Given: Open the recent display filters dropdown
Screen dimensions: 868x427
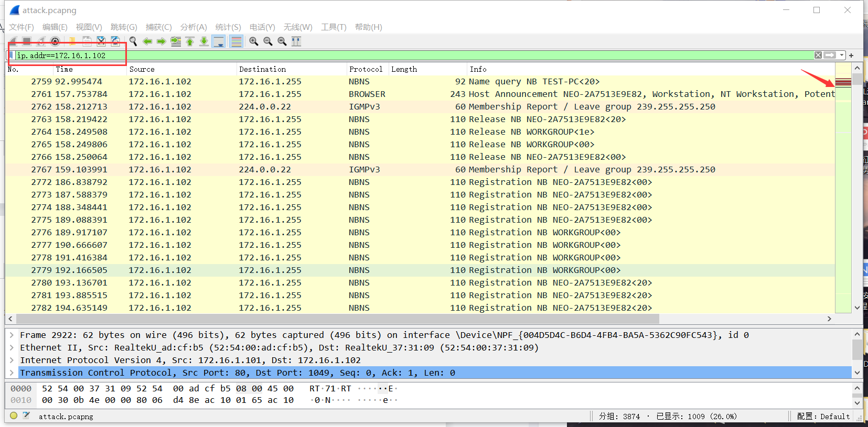Looking at the screenshot, I should click(841, 55).
